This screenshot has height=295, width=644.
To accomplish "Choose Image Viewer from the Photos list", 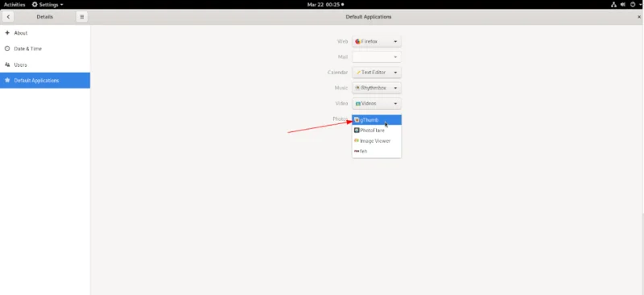I will point(377,141).
